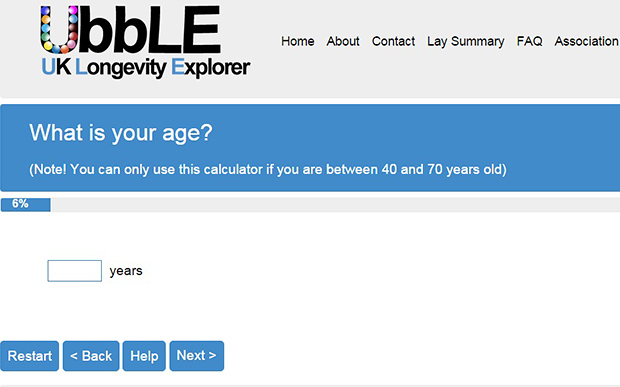Click the UK Longevity Explorer subtitle
620x387 pixels.
146,68
